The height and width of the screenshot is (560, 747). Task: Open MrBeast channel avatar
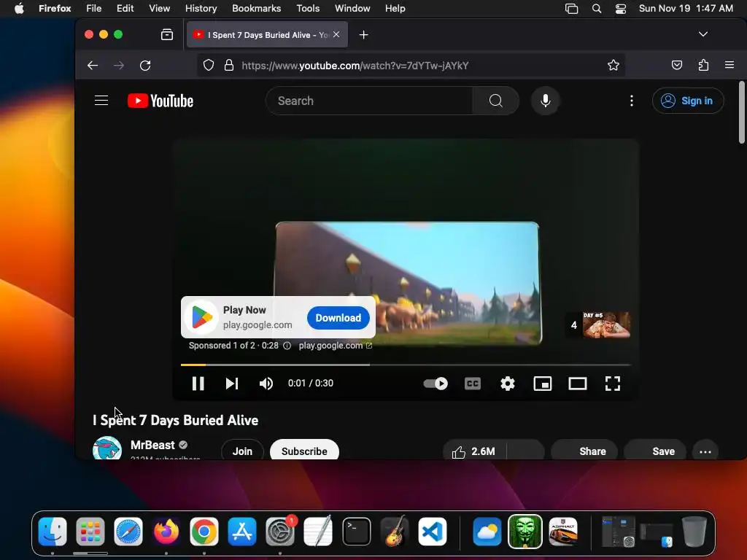(x=107, y=448)
